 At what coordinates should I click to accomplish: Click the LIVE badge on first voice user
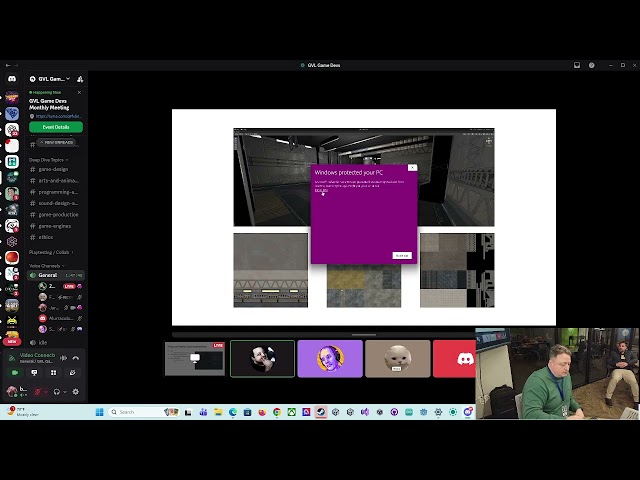click(69, 286)
